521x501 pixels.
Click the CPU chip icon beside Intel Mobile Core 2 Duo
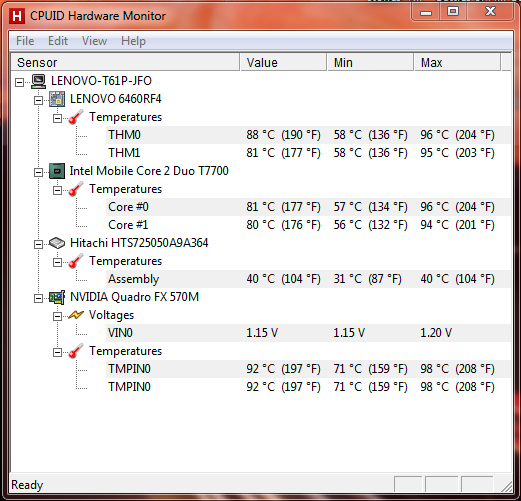57,171
